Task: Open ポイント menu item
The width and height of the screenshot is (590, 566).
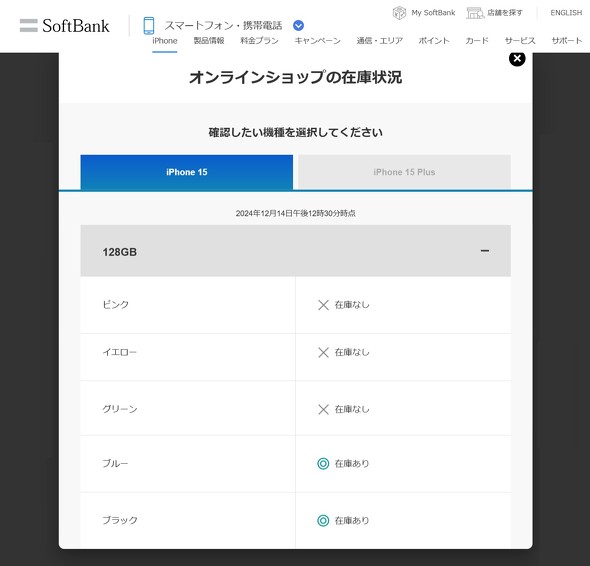Action: tap(434, 41)
